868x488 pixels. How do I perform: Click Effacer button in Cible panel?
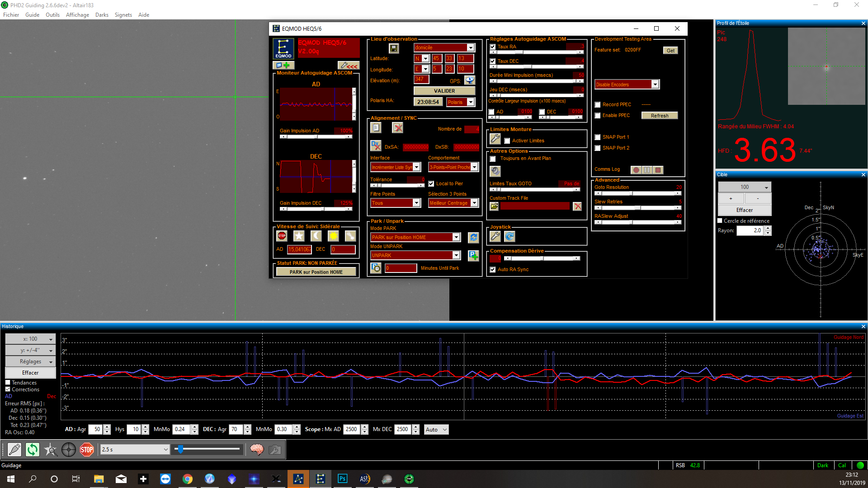[745, 210]
